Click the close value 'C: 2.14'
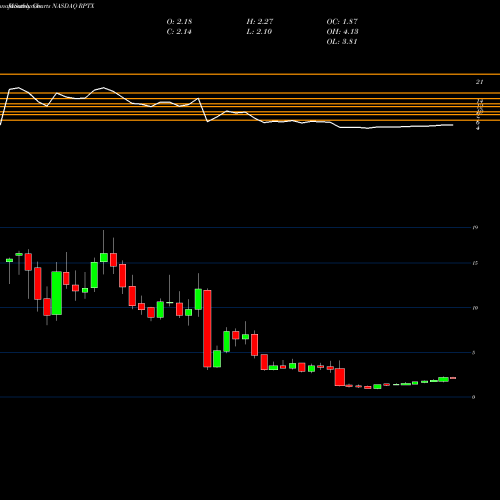 (179, 32)
